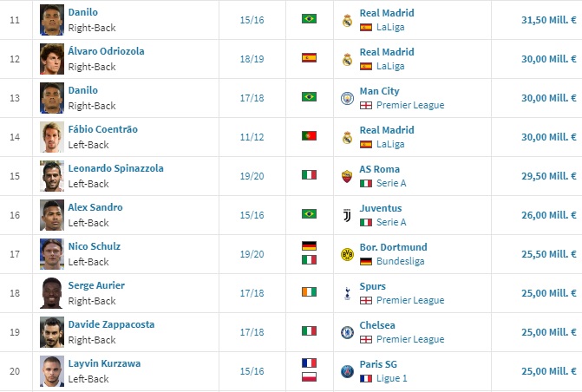Open Álvaro Odriozola's player profile

[106, 51]
